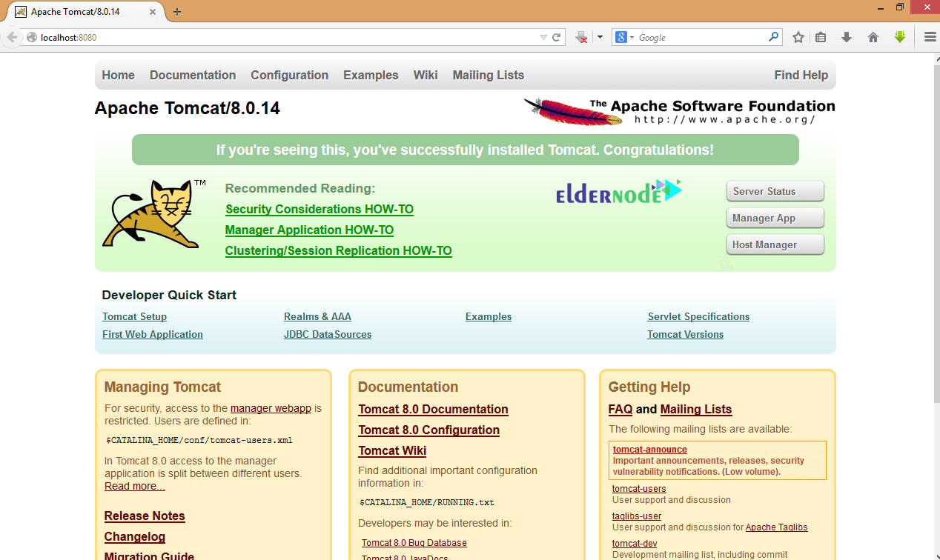The height and width of the screenshot is (560, 940).
Task: Open the First Web Application link
Action: pyautogui.click(x=153, y=334)
